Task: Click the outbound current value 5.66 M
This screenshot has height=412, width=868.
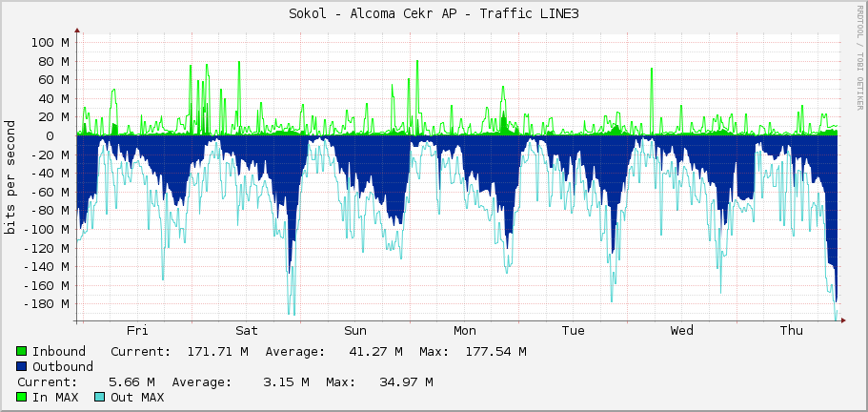Action: [132, 382]
